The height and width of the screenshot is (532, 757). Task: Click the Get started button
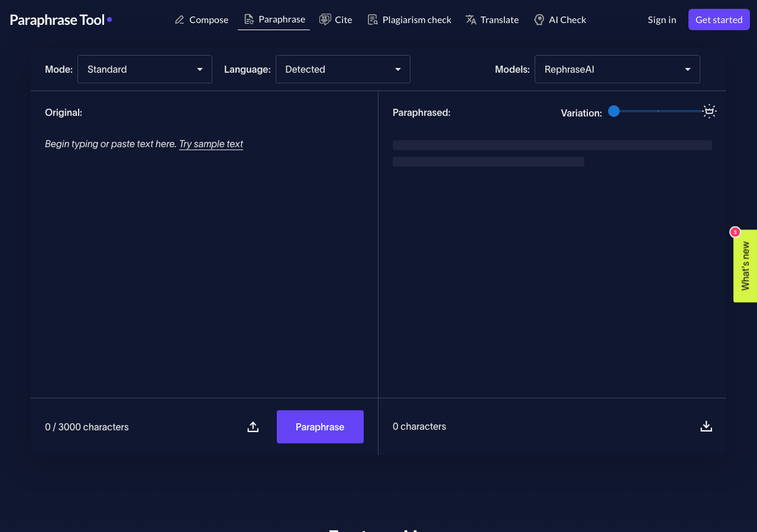tap(719, 20)
